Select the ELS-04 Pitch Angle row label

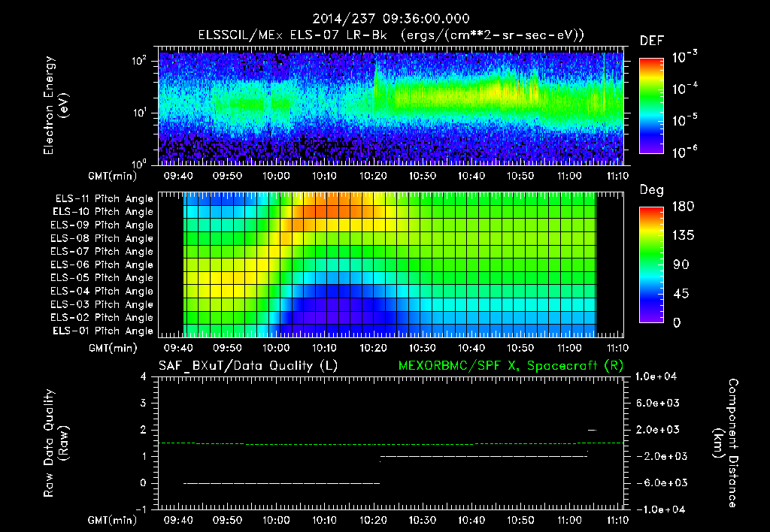[x=102, y=292]
